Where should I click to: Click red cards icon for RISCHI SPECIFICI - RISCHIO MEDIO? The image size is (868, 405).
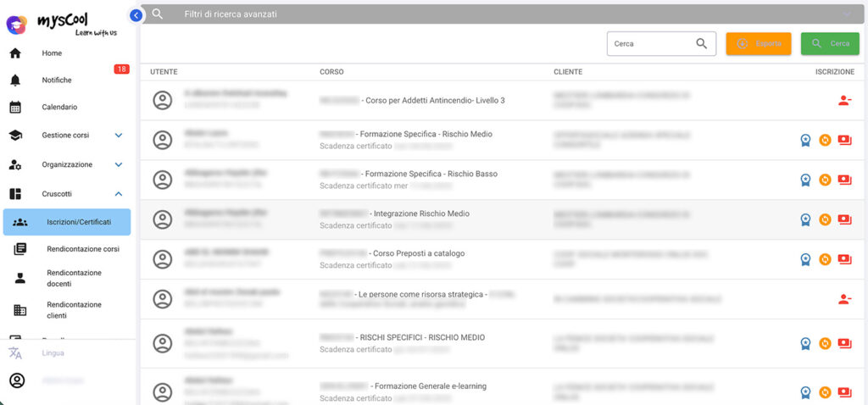coord(845,344)
